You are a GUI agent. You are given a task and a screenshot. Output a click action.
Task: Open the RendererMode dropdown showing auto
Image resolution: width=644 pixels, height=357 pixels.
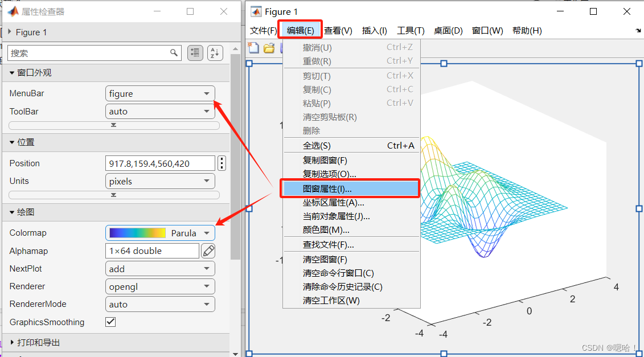point(160,304)
